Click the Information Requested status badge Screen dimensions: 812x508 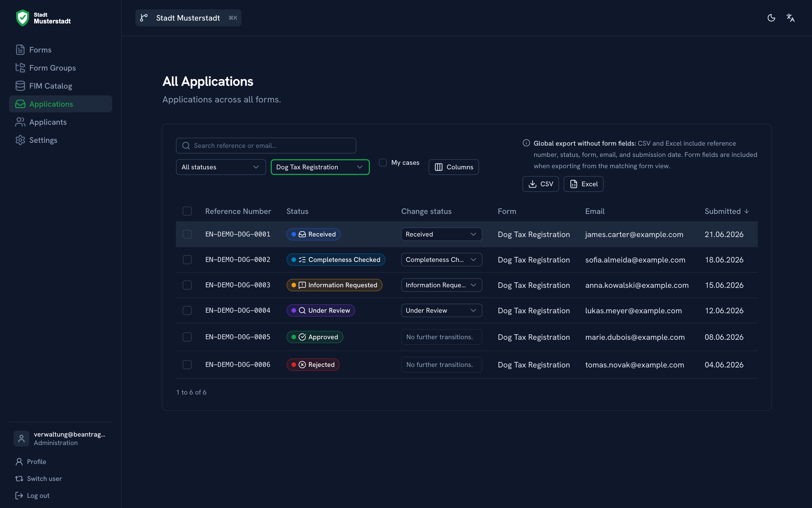point(334,285)
